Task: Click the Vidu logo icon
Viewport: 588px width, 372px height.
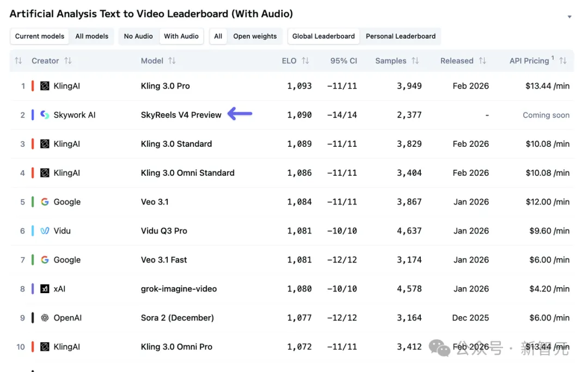Action: 45,231
